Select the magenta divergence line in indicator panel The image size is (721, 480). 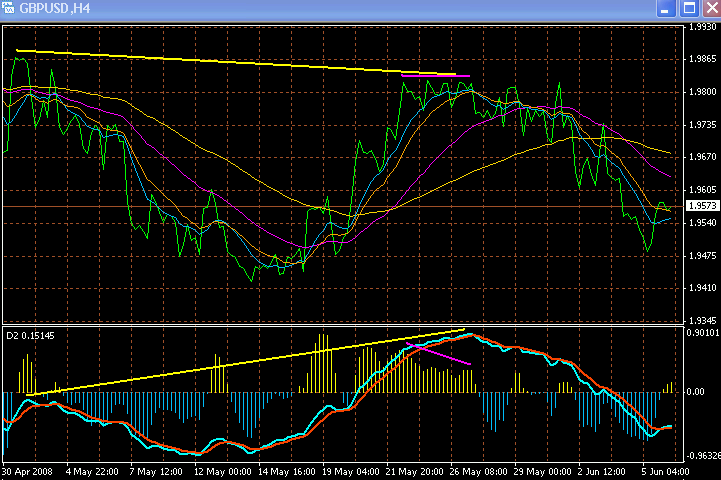438,354
